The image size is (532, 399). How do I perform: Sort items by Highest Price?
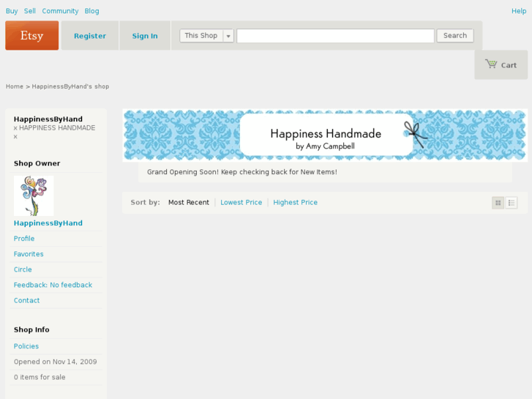click(295, 202)
